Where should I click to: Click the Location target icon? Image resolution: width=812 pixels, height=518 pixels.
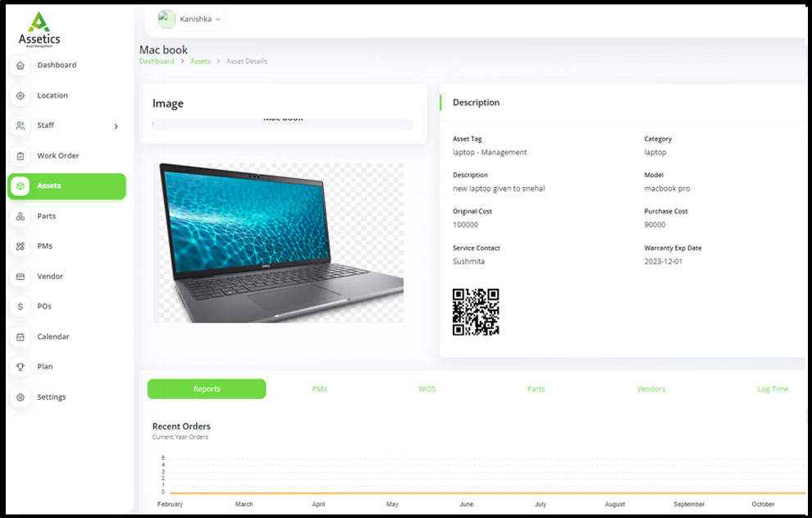21,96
